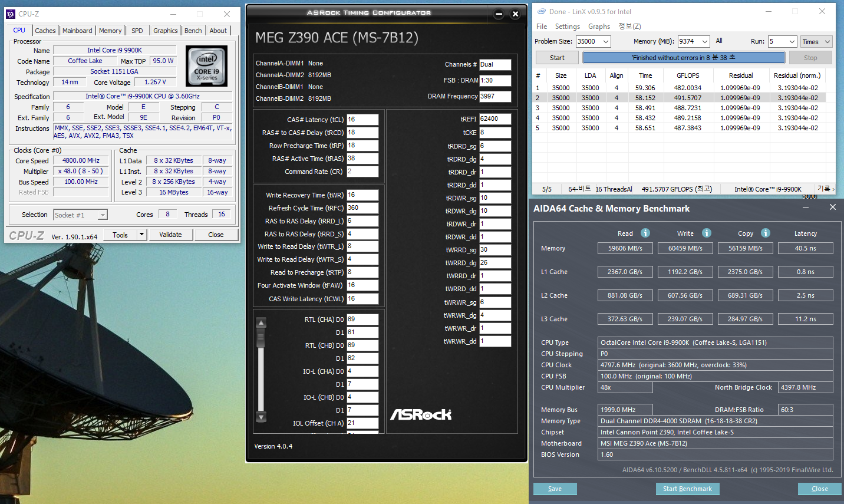Switch to the CPU tab in CPU-Z
The image size is (844, 504).
point(19,31)
